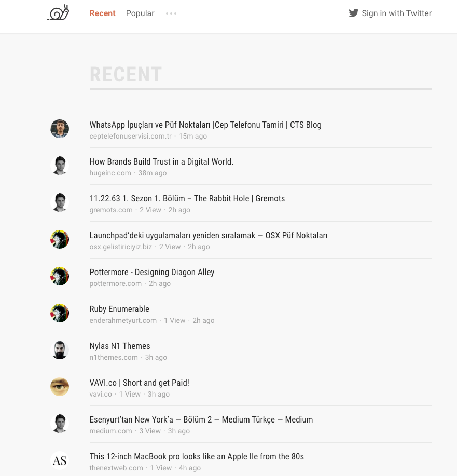Open Pottermore Designing Diagon Alley link

152,273
